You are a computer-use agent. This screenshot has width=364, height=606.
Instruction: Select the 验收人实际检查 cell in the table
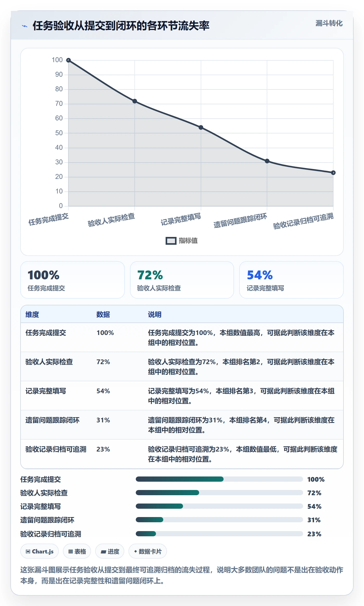click(49, 362)
